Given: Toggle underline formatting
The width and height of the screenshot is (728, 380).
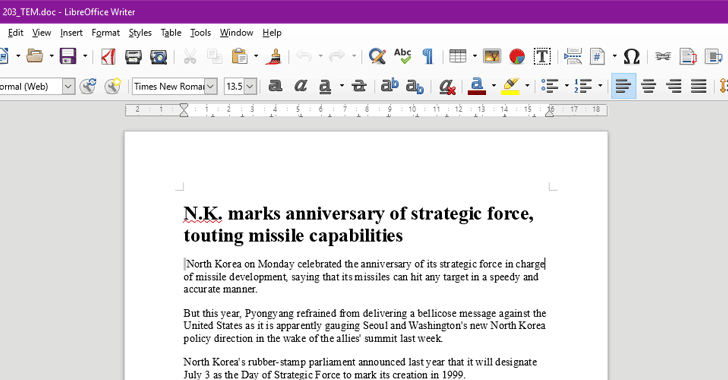Looking at the screenshot, I should (325, 86).
